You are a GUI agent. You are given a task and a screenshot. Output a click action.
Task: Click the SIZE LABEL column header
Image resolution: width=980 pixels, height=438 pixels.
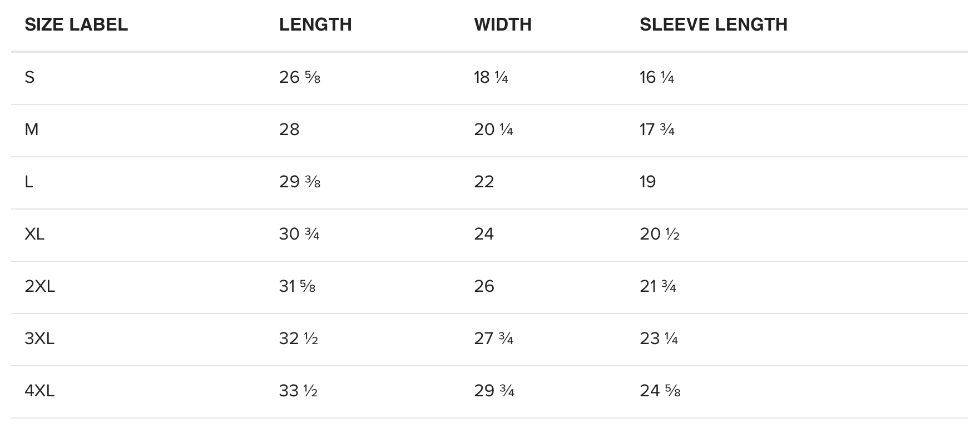click(x=76, y=24)
